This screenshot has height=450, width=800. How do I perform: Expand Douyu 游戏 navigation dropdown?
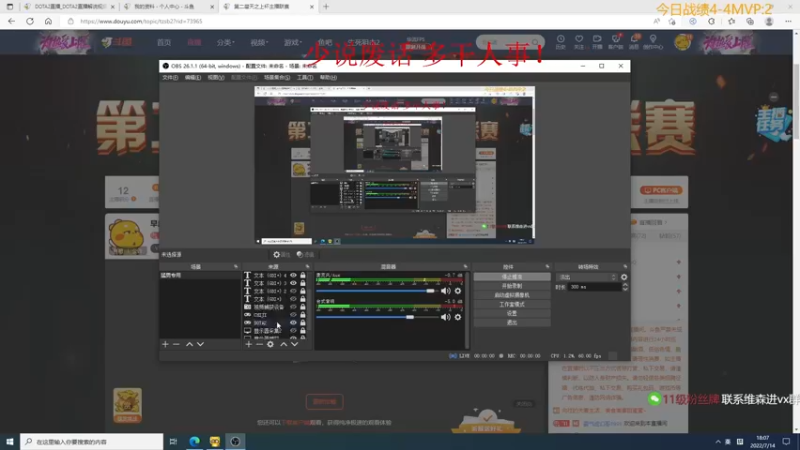pyautogui.click(x=293, y=42)
